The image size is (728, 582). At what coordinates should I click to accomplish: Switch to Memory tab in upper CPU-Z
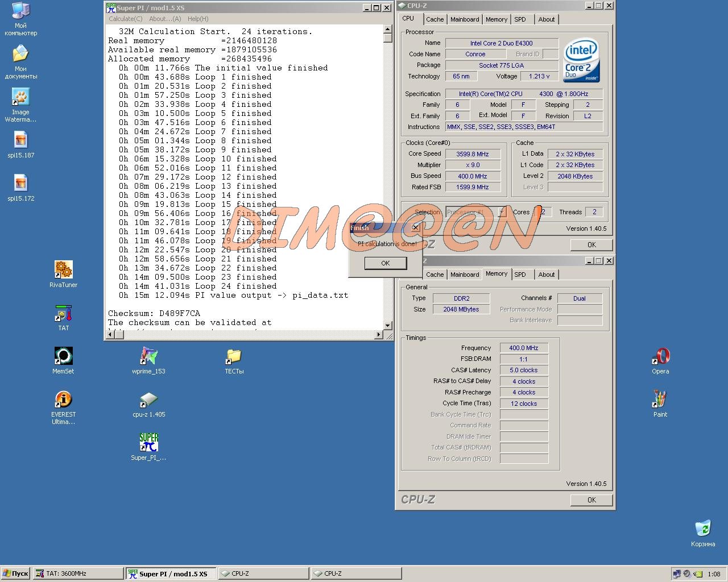click(x=497, y=19)
